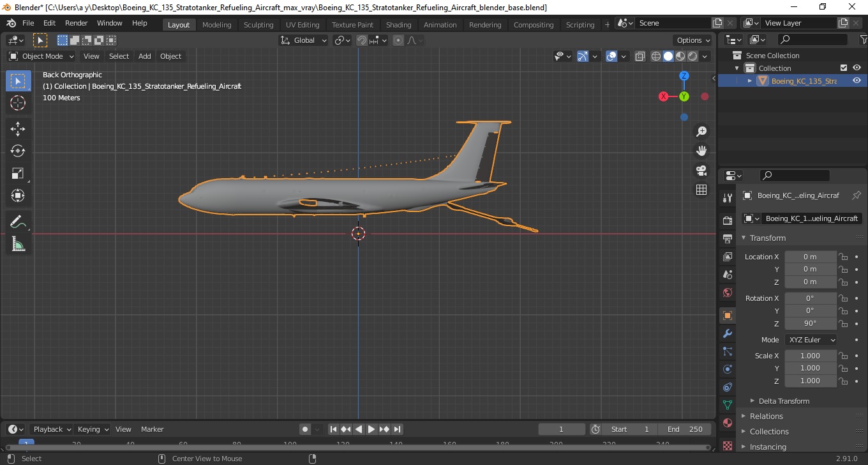Choose the Move tool
The height and width of the screenshot is (465, 868).
pyautogui.click(x=18, y=128)
